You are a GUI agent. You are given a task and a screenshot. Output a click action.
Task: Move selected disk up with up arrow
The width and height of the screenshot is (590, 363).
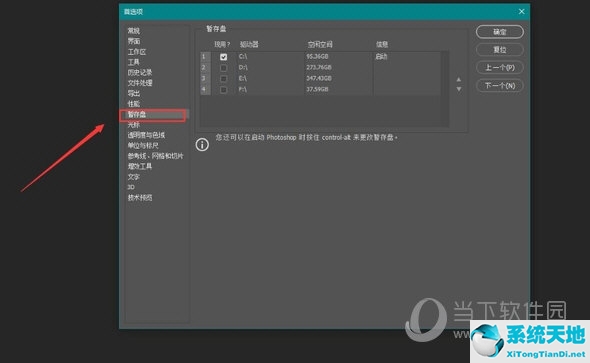point(459,79)
